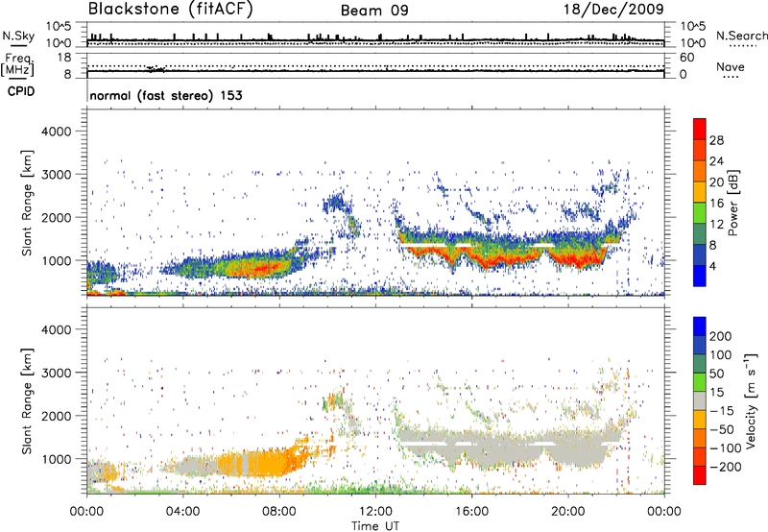Click 'normal (fast stereo) 153' text
The width and height of the screenshot is (768, 532).
click(x=166, y=96)
